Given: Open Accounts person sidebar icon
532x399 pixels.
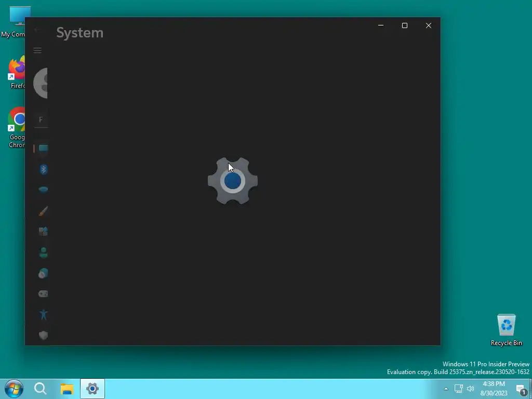Looking at the screenshot, I should point(43,252).
